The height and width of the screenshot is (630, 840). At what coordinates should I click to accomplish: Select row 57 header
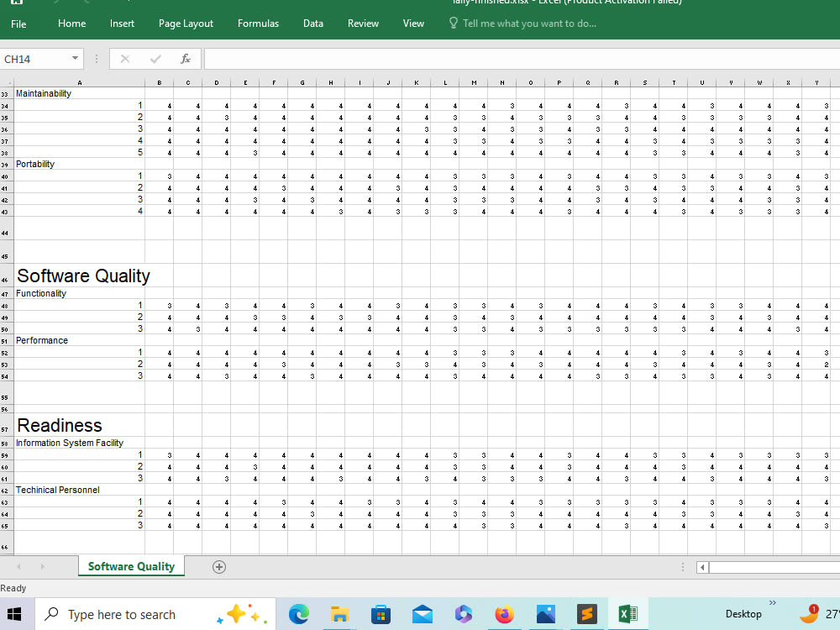pos(6,425)
